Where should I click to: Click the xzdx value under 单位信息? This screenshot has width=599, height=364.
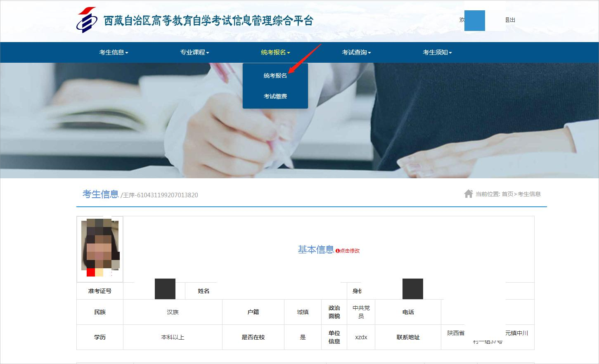pos(361,337)
